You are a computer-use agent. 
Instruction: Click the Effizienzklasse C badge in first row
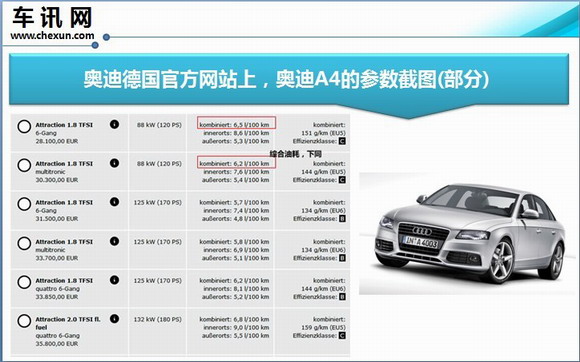(342, 141)
